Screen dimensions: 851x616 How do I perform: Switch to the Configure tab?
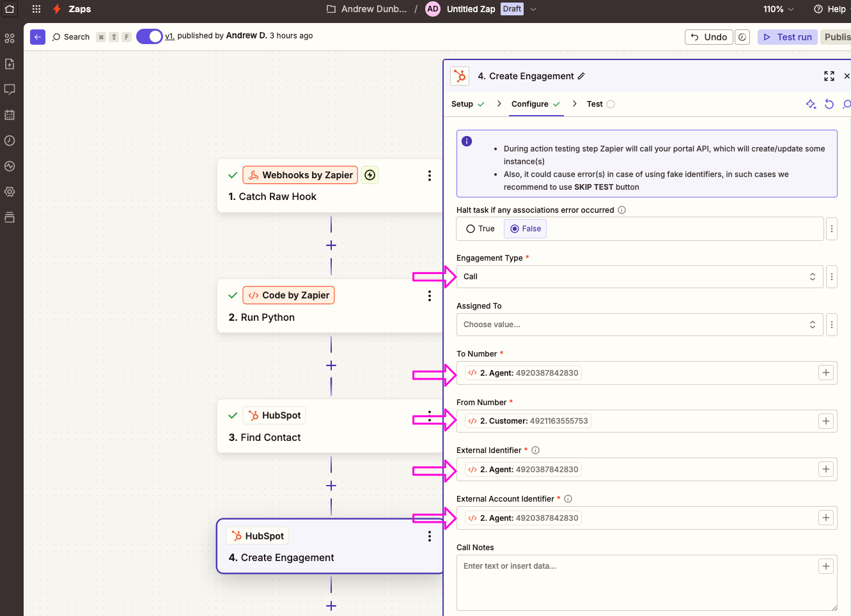(x=536, y=104)
